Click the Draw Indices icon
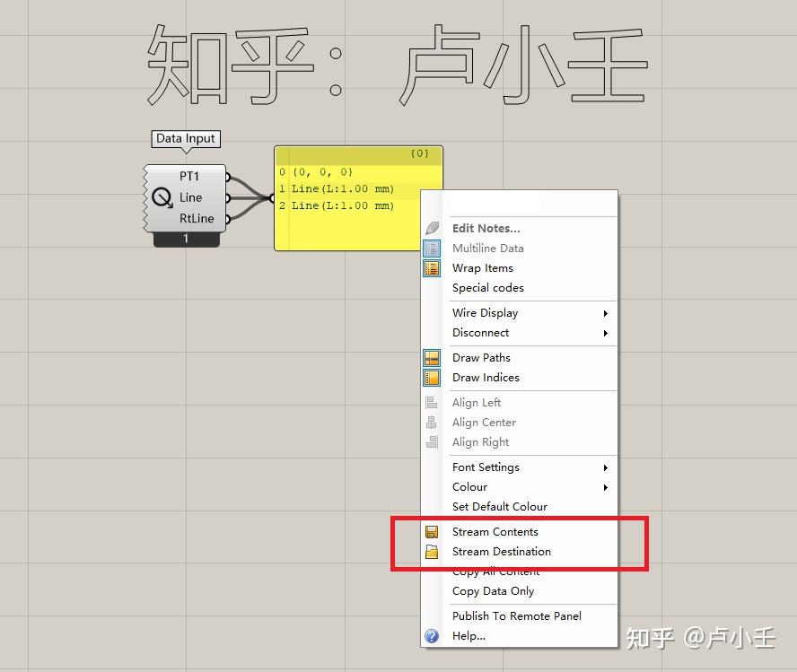797x672 pixels. (432, 377)
